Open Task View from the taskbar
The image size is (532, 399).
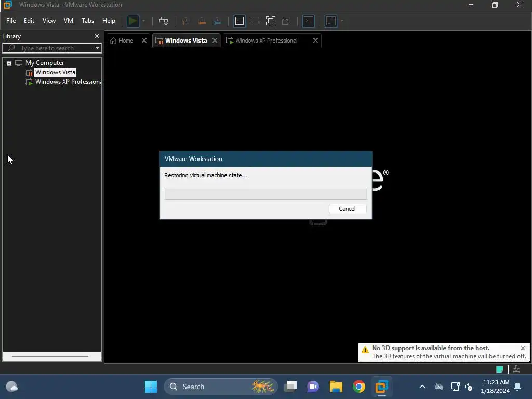(x=290, y=387)
